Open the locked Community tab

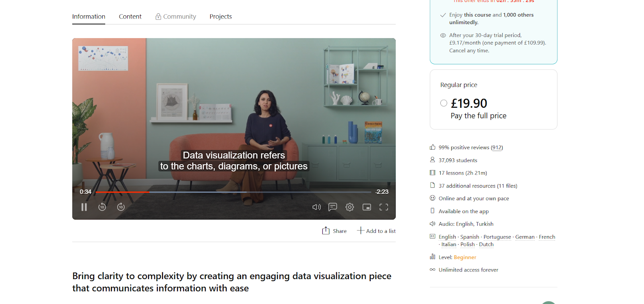(x=175, y=16)
